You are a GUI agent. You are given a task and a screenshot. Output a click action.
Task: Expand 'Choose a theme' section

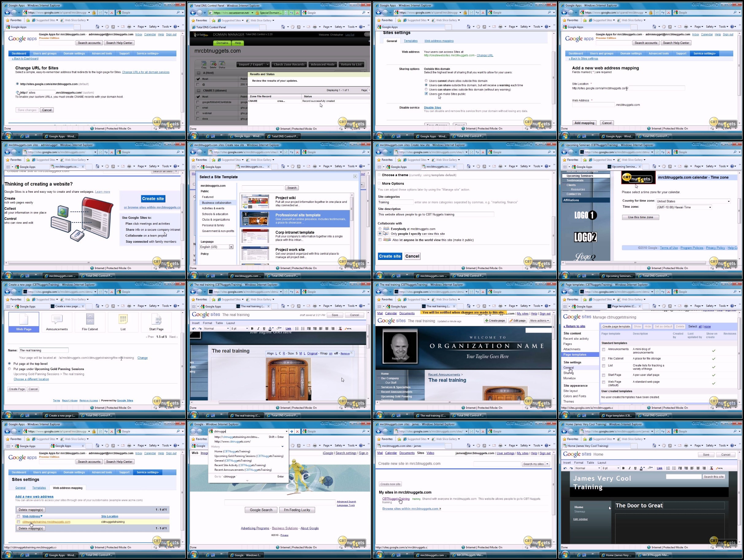click(x=379, y=175)
